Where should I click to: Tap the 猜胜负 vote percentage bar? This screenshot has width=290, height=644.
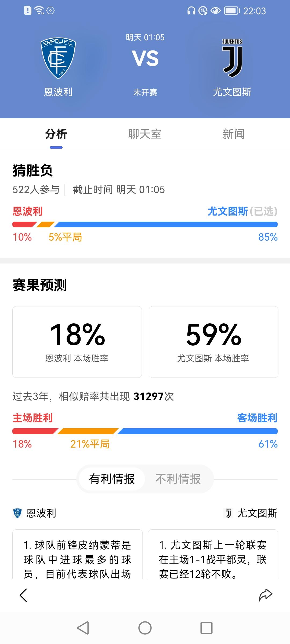click(x=145, y=225)
